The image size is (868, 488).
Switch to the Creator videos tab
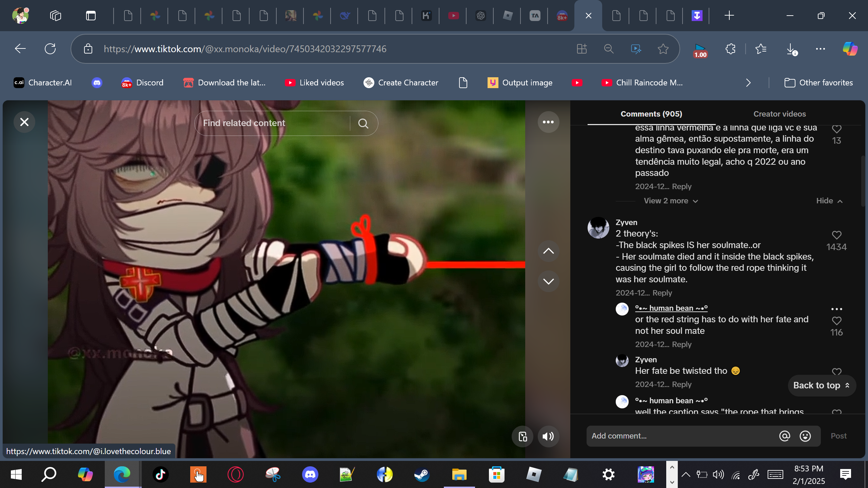pyautogui.click(x=780, y=114)
